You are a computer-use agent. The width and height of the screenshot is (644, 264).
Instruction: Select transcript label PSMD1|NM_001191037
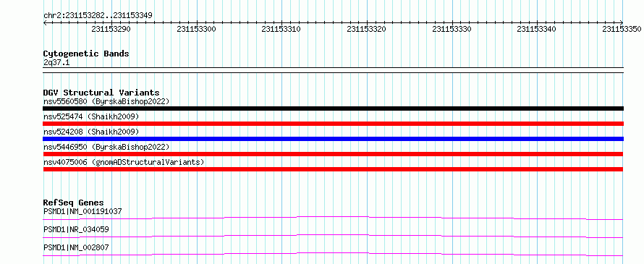(82, 211)
